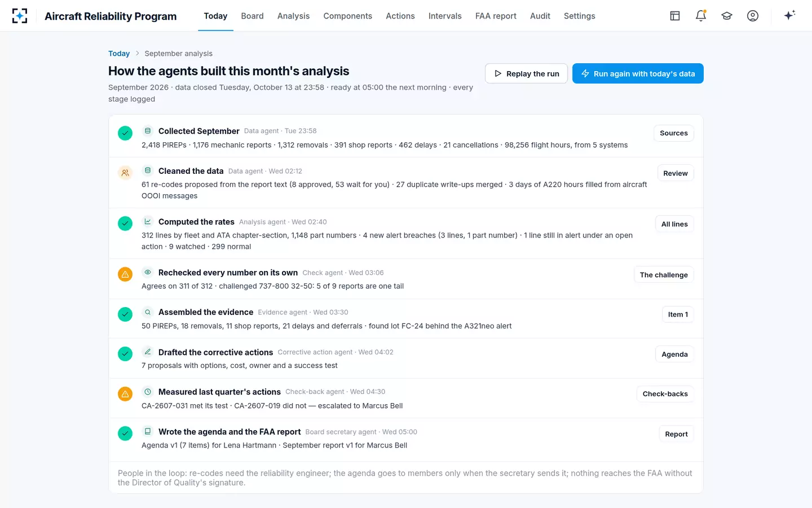
Task: Open the Analysis tab
Action: tap(293, 16)
